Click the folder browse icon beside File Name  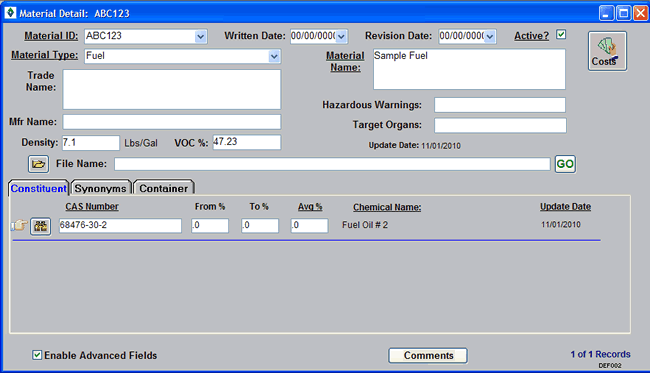(x=39, y=164)
